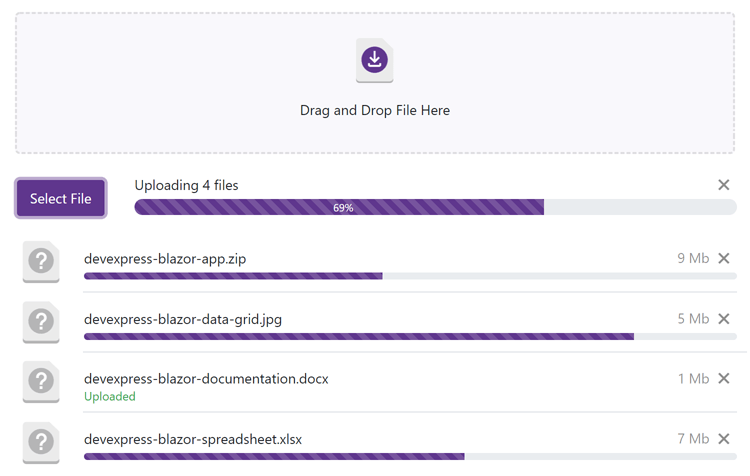
Task: Click the Drag and Drop File Here text
Action: (x=374, y=110)
